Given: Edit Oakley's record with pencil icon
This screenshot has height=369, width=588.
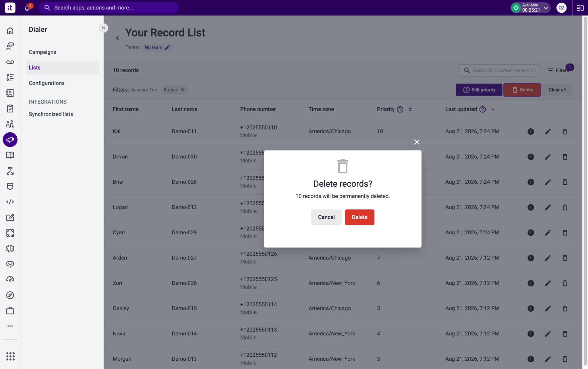Looking at the screenshot, I should pyautogui.click(x=548, y=308).
